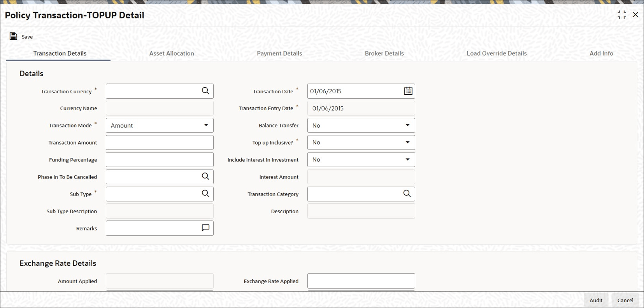The width and height of the screenshot is (644, 308).
Task: Click the Interest Amount read-only field
Action: coord(361,177)
